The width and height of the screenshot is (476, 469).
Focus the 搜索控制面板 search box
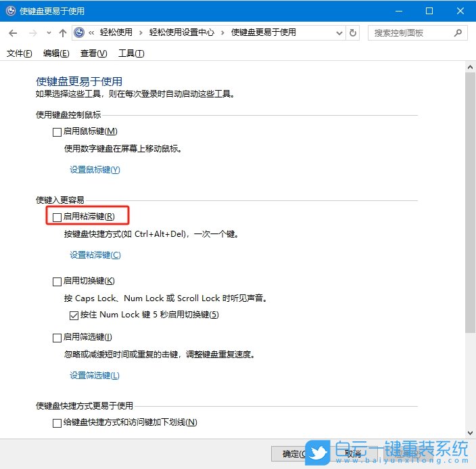click(418, 32)
